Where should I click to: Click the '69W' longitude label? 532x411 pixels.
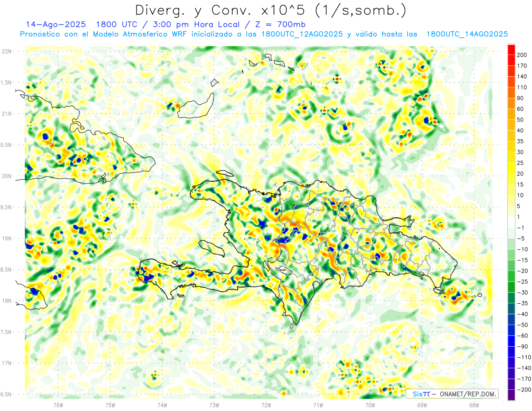point(422,405)
